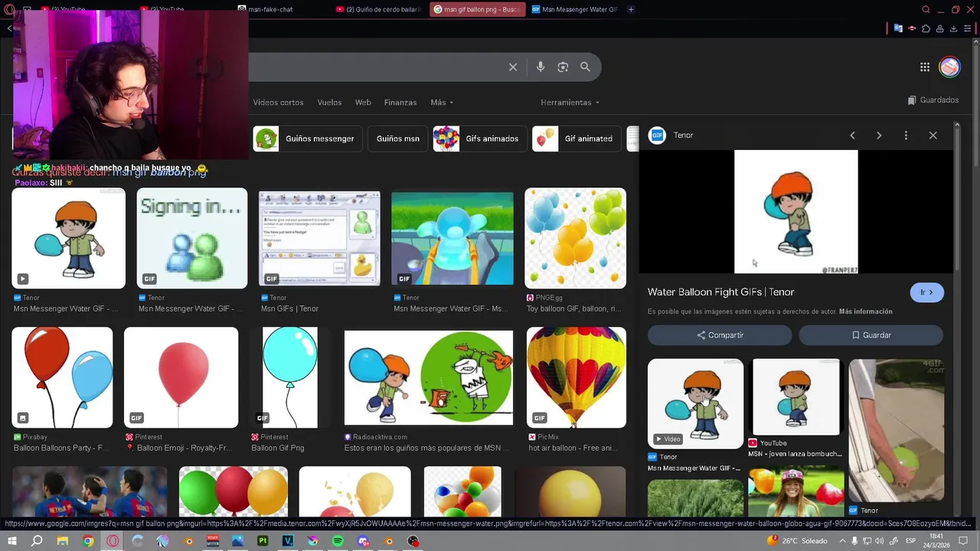Open the browser downloads icon

click(953, 28)
